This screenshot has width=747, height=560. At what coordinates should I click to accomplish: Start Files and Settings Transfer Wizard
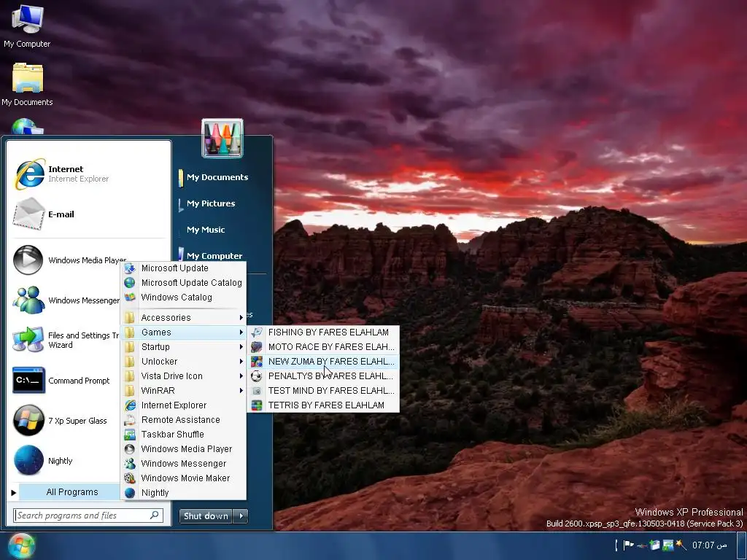point(65,340)
